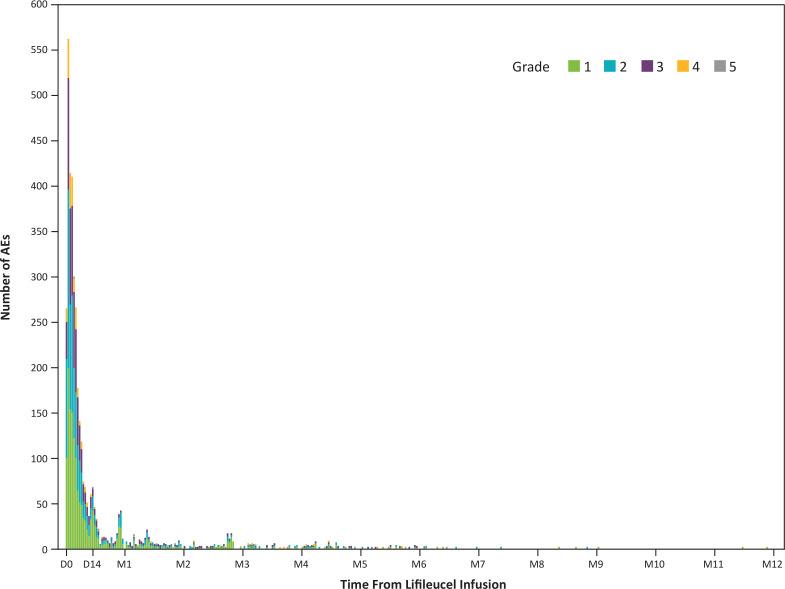
Task: Click the 400 y-axis value
Action: (39, 186)
